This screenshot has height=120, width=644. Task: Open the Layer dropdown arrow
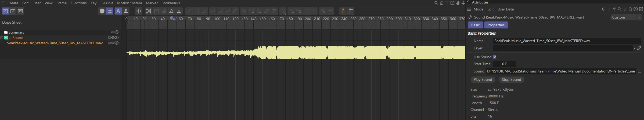[635, 48]
